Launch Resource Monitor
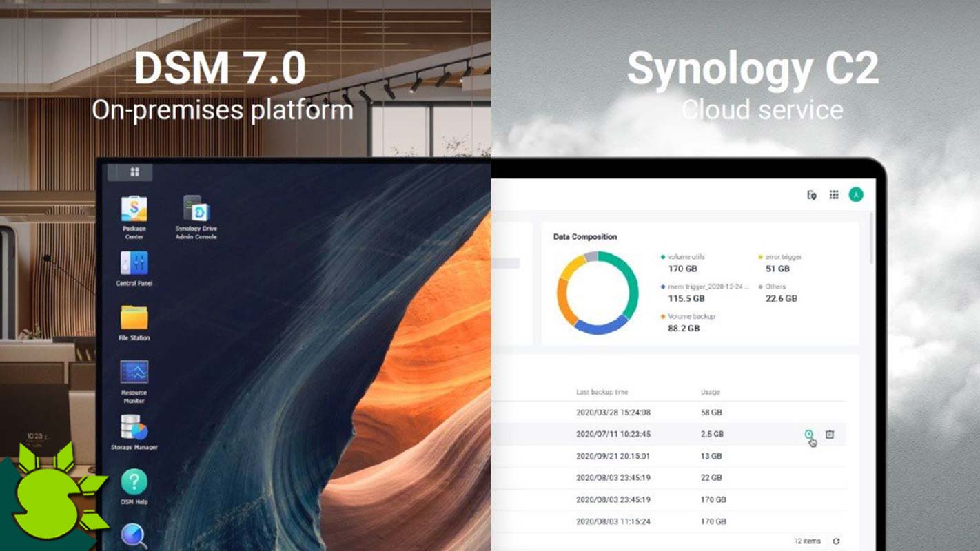The image size is (980, 551). click(134, 382)
